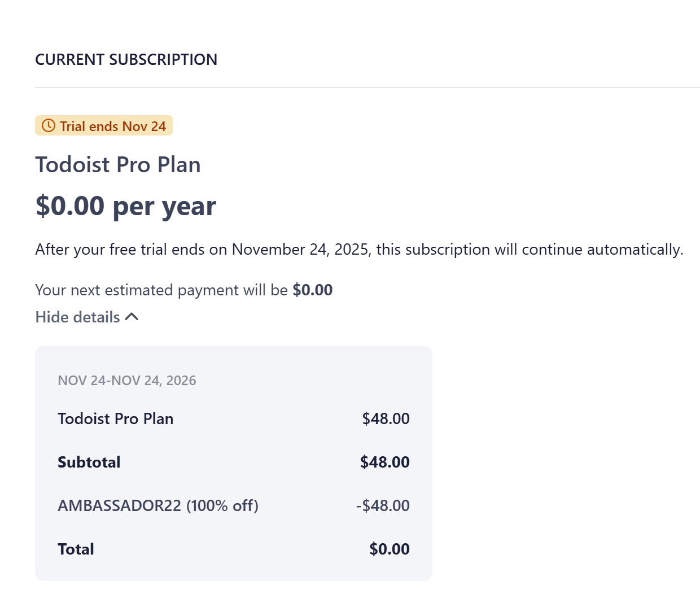Click the free trial ends November 24 notice
The width and height of the screenshot is (700, 611).
[x=359, y=250]
